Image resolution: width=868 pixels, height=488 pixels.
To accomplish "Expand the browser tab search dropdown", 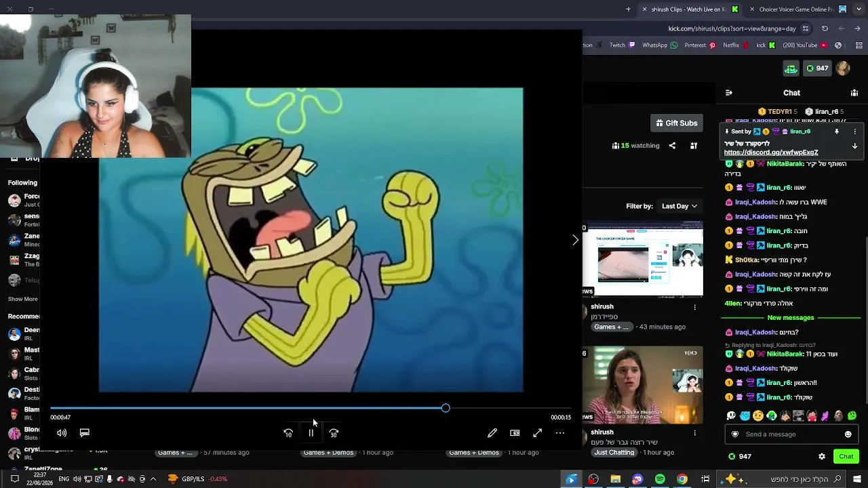I will click(859, 9).
